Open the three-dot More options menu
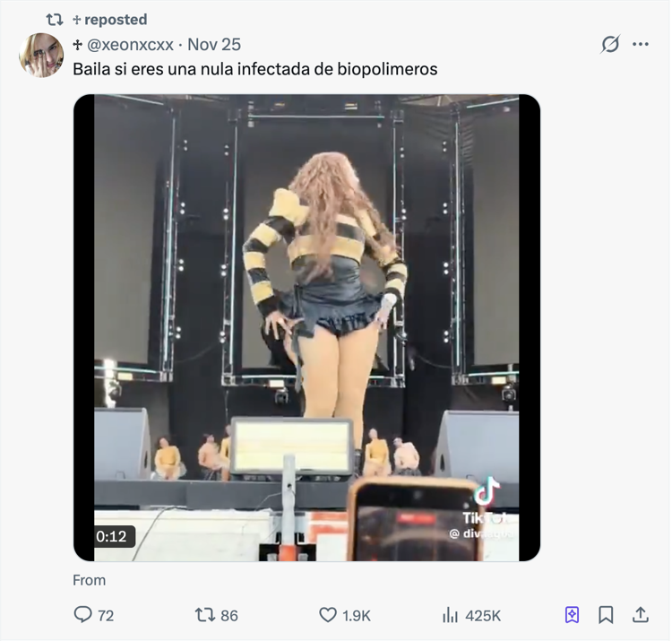Viewport: 672px width, 641px height. 641,44
